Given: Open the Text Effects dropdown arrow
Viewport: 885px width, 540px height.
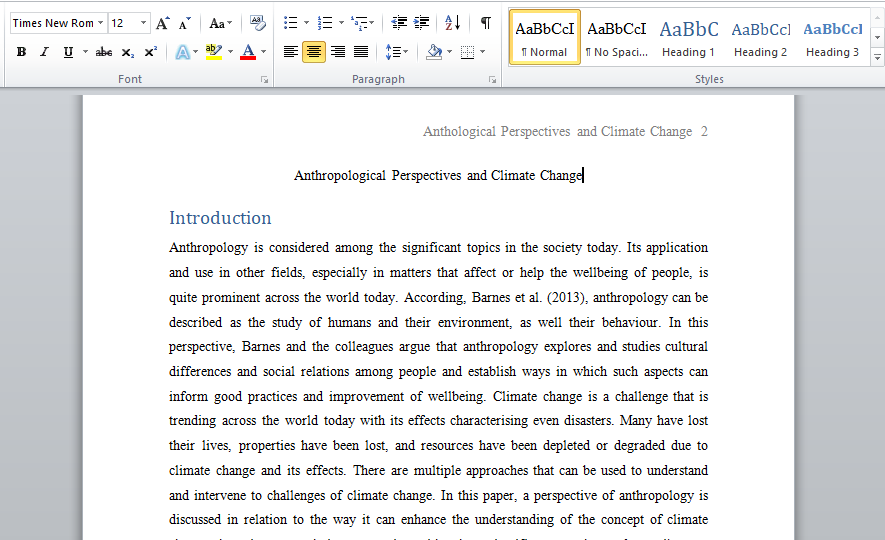Looking at the screenshot, I should pyautogui.click(x=195, y=52).
